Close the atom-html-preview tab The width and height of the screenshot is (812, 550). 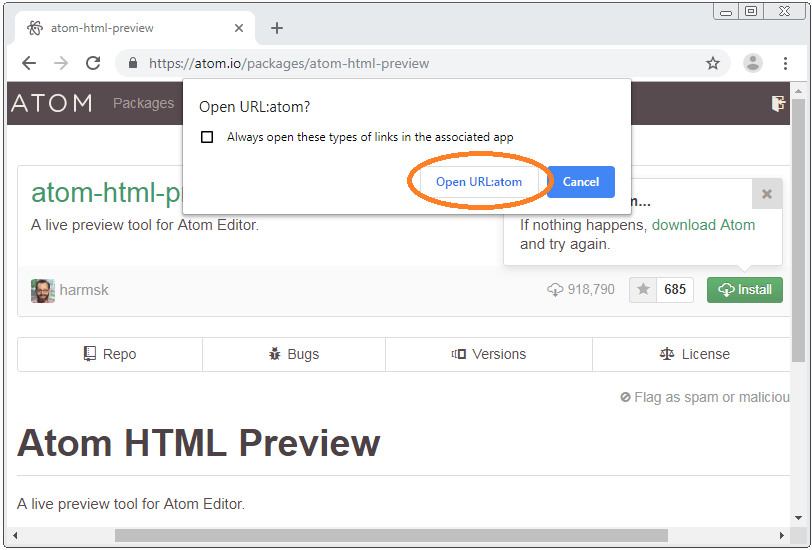click(x=239, y=28)
